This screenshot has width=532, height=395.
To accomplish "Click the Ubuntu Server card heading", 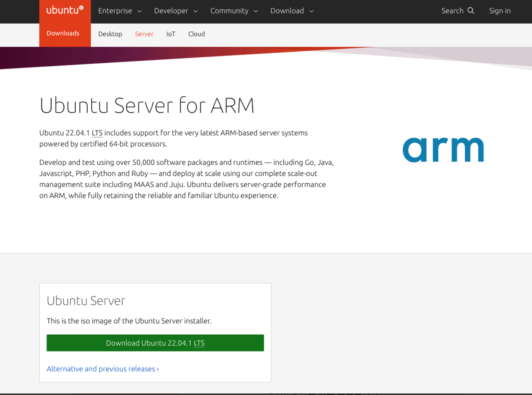I will point(86,301).
